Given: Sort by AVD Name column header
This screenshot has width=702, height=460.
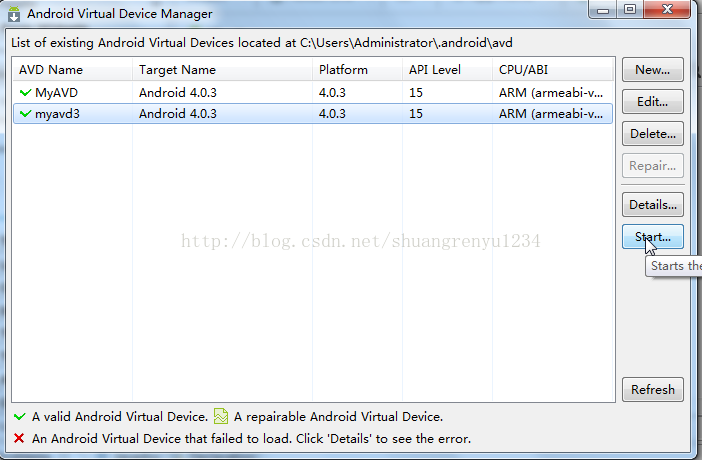Looking at the screenshot, I should pos(72,70).
